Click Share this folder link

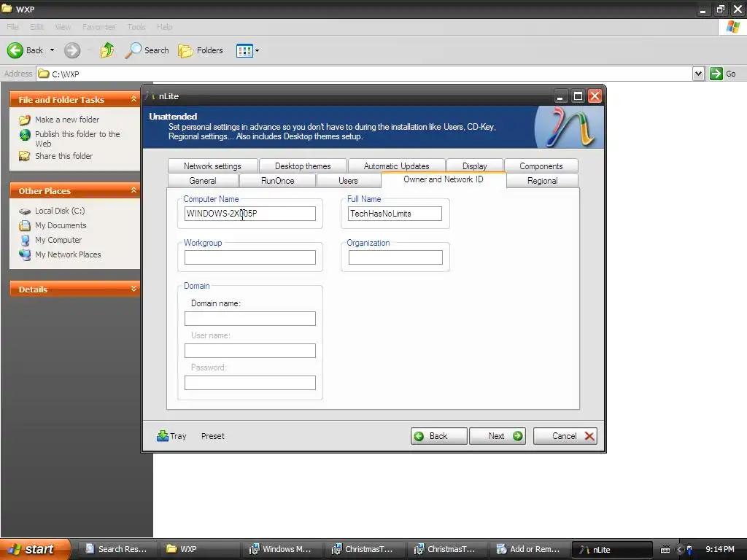[x=64, y=156]
